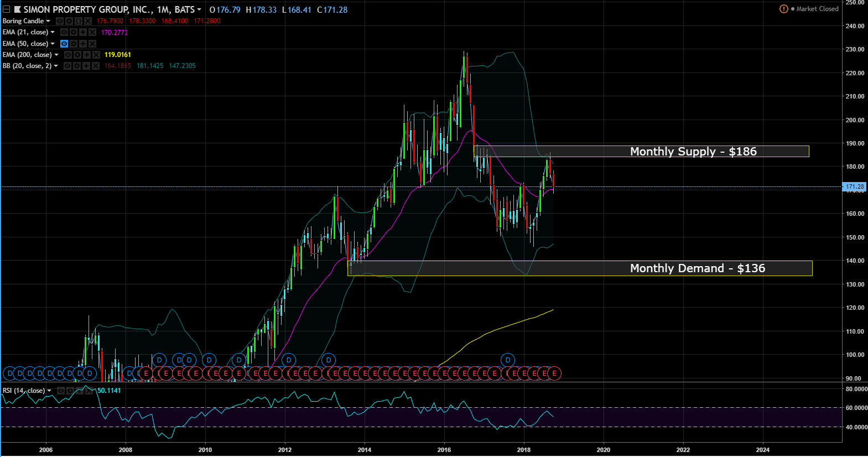
Task: Expand the RSI (14, close) dropdown arrow
Action: 49,391
